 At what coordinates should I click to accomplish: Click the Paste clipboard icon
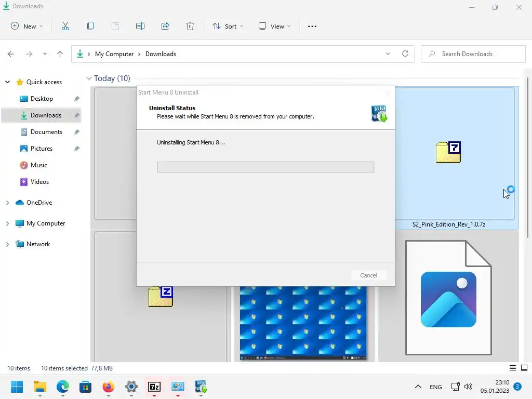(115, 26)
